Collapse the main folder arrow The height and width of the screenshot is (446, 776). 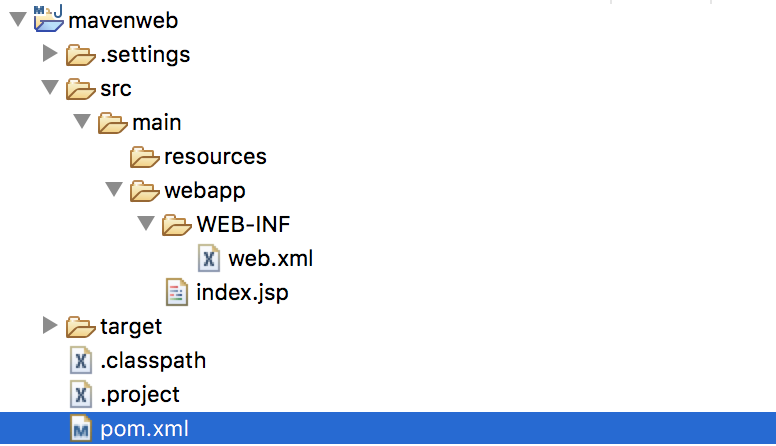click(x=82, y=122)
